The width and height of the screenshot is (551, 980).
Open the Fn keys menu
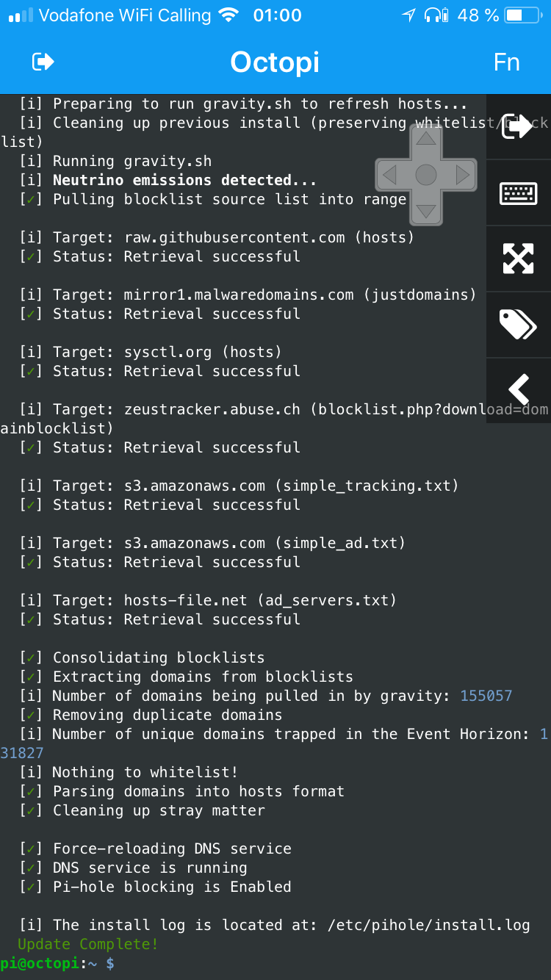(506, 62)
